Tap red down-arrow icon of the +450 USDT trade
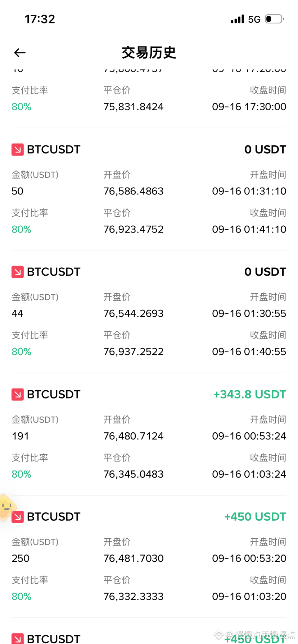This screenshot has width=298, height=644. pos(18,517)
